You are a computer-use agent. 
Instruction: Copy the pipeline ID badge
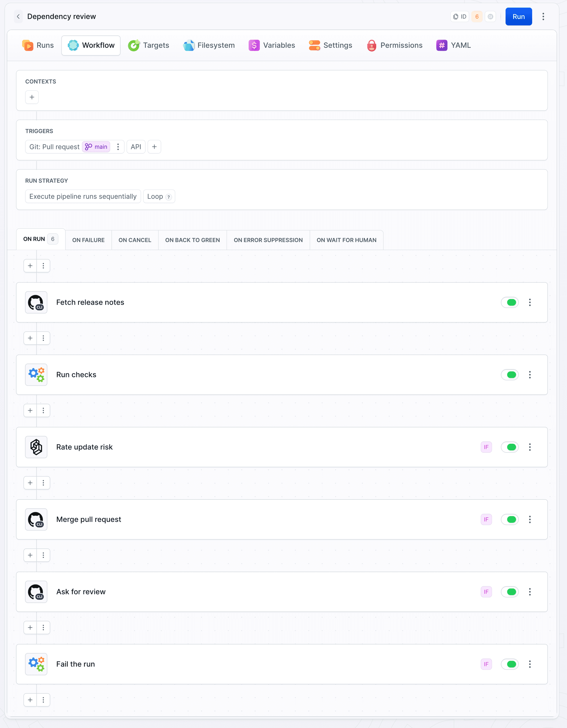click(460, 17)
